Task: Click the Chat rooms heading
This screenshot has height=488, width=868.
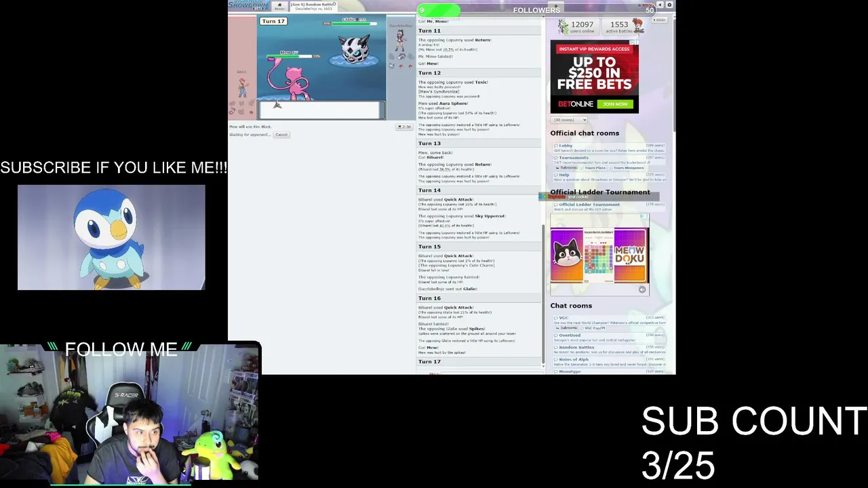Action: point(571,306)
